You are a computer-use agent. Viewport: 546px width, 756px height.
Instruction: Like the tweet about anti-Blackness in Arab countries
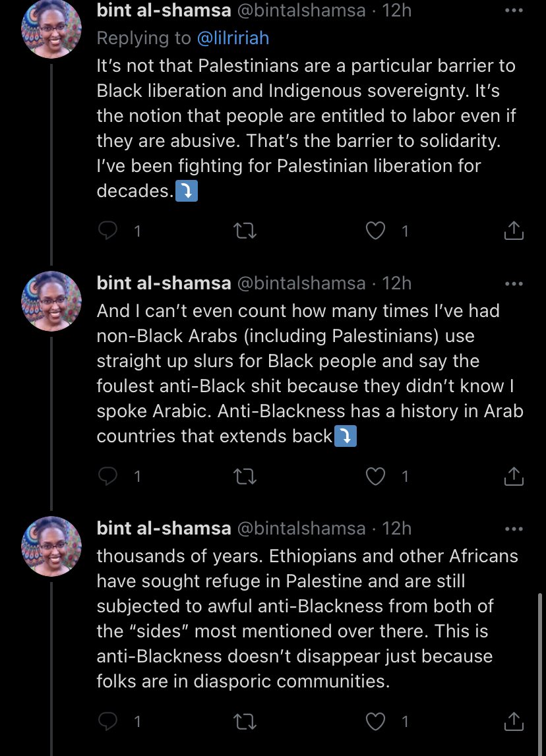point(375,476)
